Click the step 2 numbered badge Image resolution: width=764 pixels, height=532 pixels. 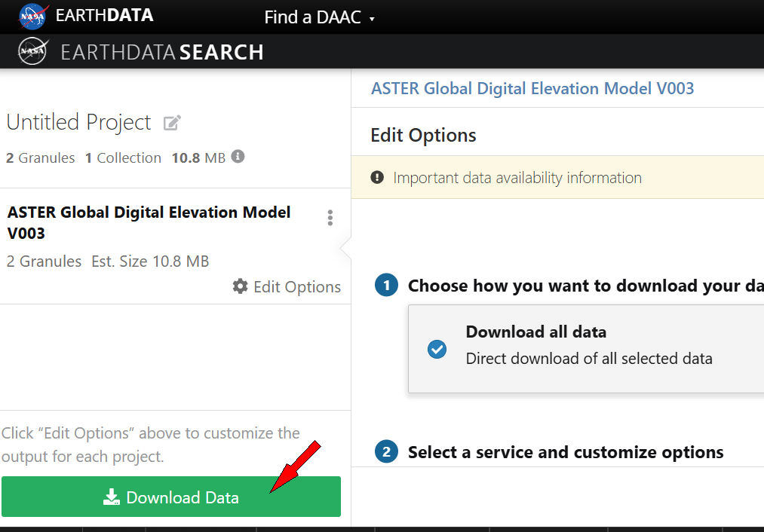386,452
